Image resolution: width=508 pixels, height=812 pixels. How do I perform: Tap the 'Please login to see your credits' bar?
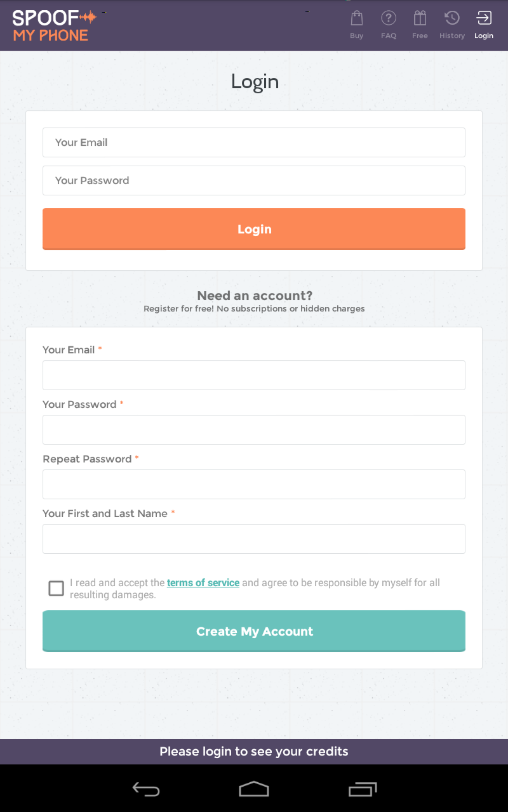254,752
